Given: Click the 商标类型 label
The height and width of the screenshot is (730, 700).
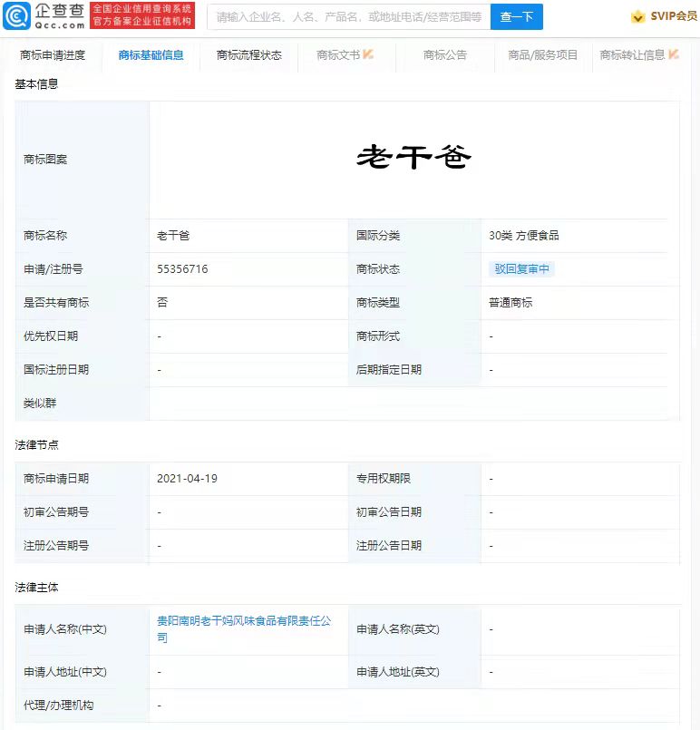Looking at the screenshot, I should pos(378,303).
